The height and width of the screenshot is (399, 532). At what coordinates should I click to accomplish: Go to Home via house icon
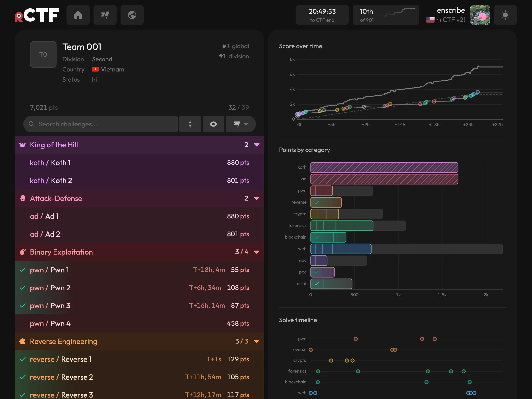[78, 15]
